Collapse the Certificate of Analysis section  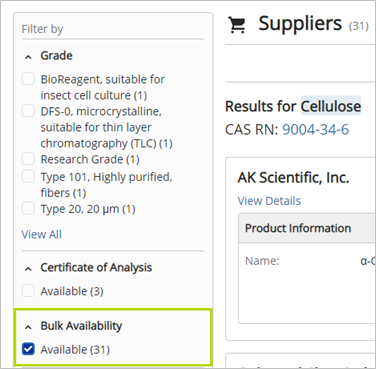[x=28, y=269]
